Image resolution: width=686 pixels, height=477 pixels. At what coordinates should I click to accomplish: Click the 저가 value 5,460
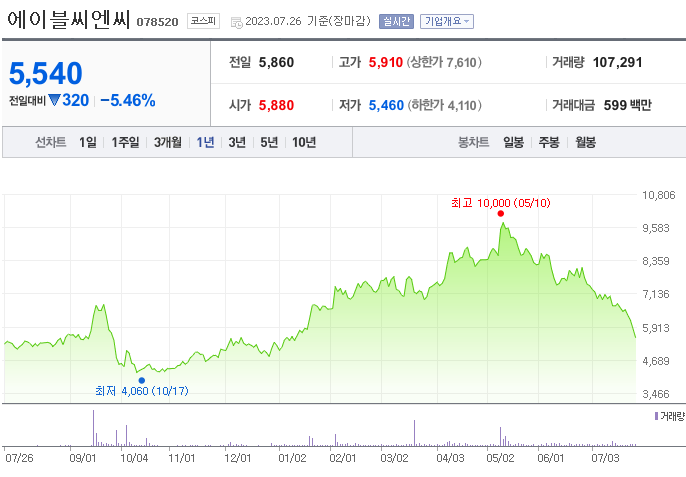click(386, 105)
